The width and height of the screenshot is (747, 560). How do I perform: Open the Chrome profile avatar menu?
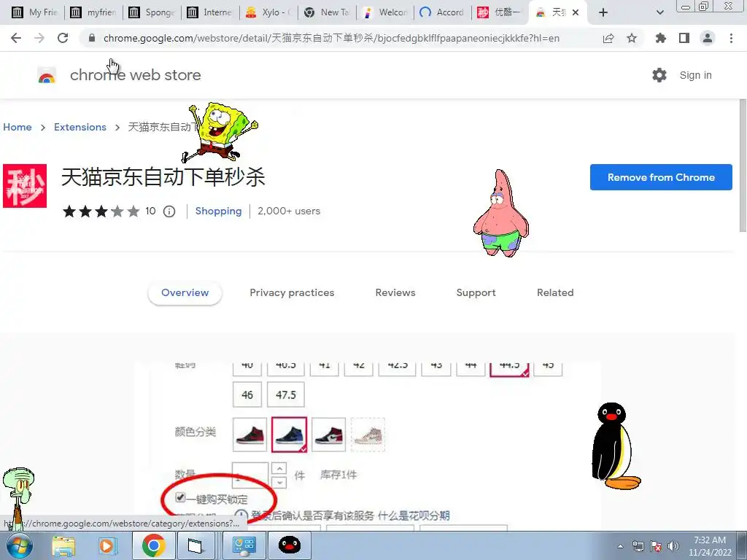(x=708, y=38)
